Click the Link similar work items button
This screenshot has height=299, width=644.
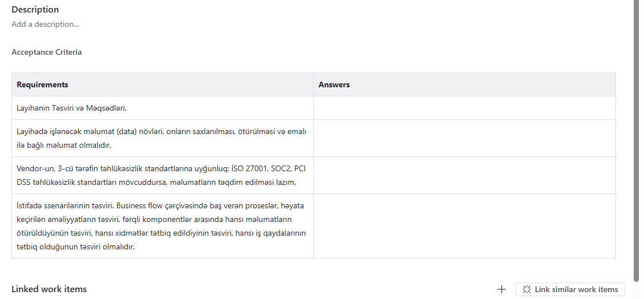(570, 289)
